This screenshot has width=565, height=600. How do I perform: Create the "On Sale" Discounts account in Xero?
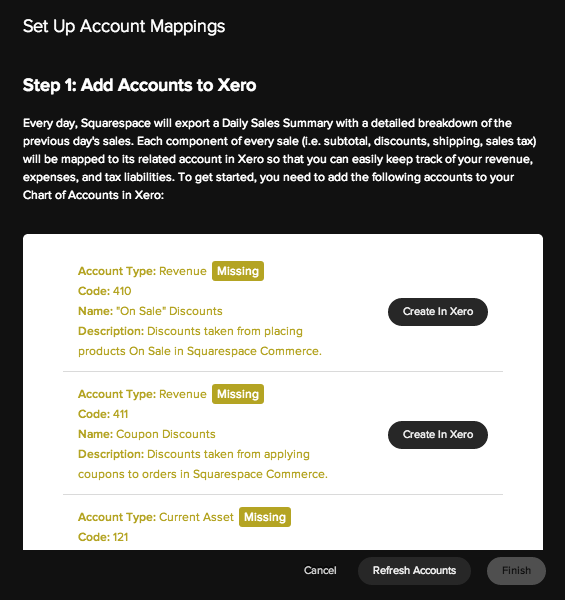coord(438,312)
